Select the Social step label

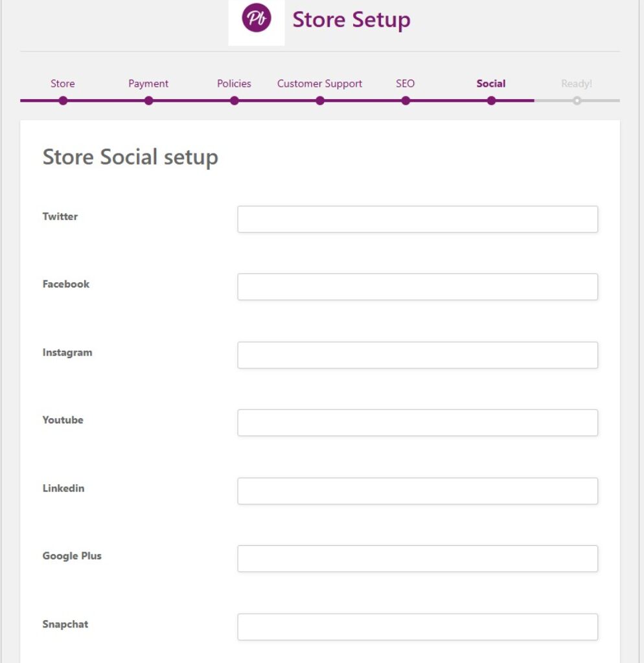[x=490, y=84]
